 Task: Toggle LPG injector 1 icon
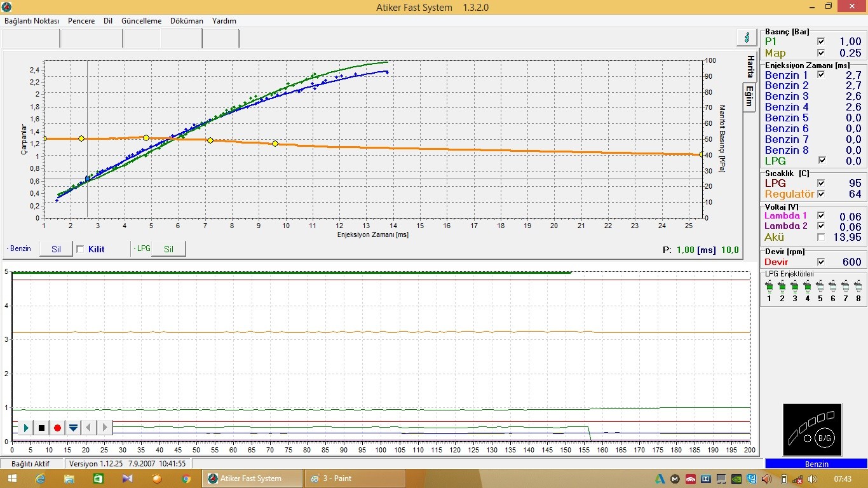(x=769, y=287)
